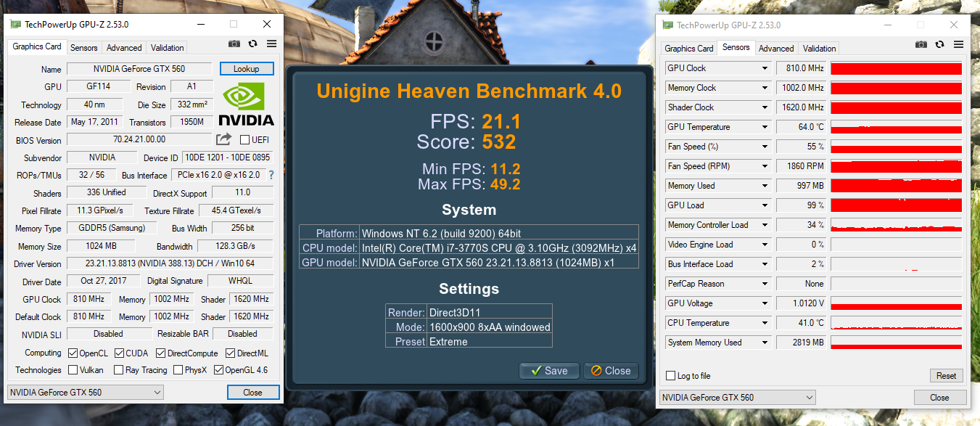Open the Video Engine Load sensor dropdown
980x426 pixels.
point(765,245)
